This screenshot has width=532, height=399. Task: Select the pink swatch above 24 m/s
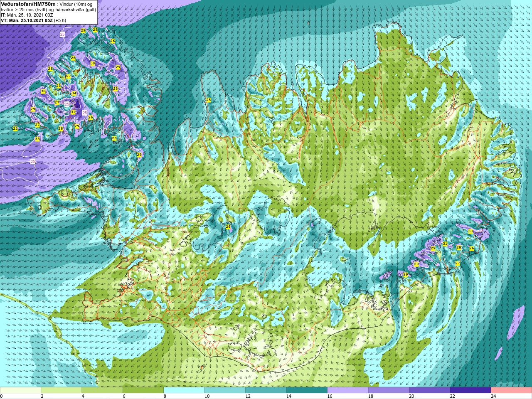[512, 390]
